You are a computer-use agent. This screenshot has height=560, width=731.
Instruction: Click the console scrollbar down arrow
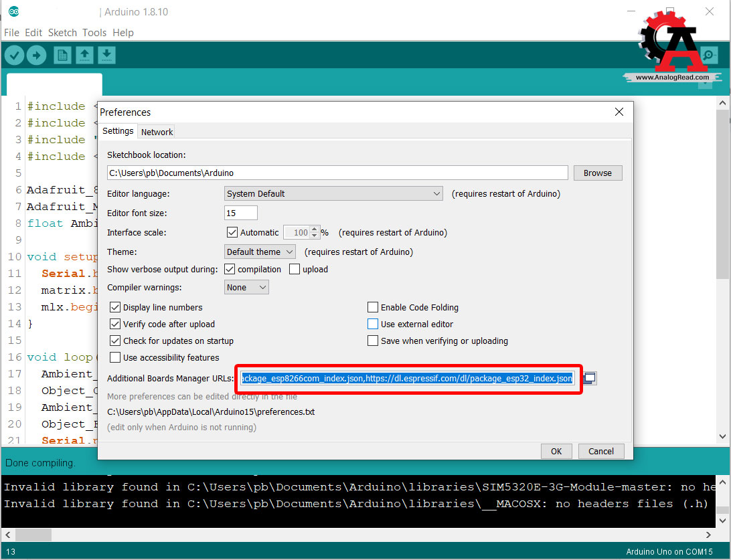coord(722,521)
